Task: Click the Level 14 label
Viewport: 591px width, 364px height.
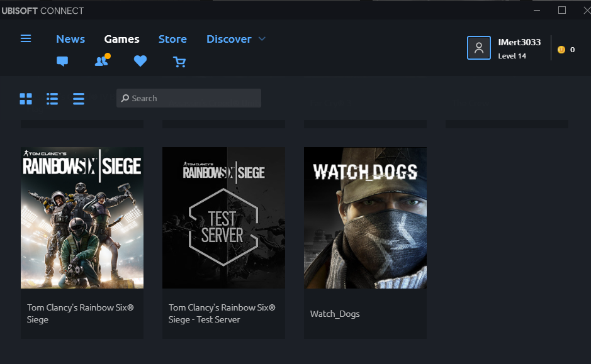Action: (512, 56)
